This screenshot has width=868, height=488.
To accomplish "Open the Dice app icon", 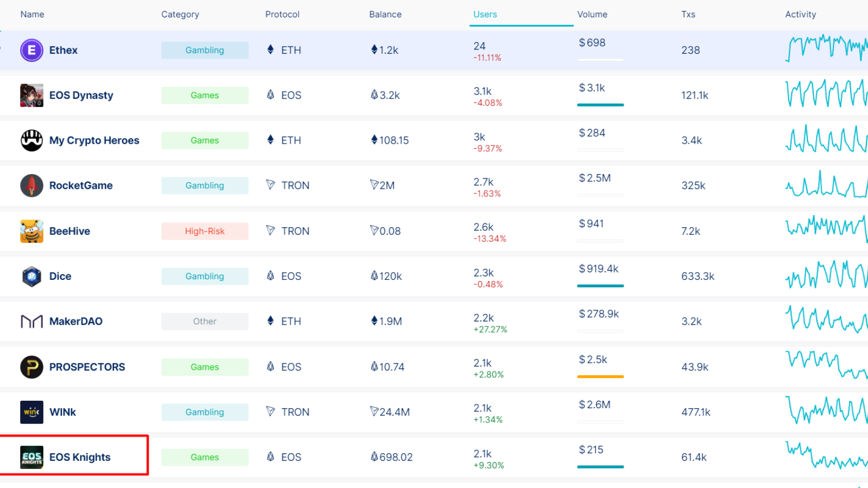I will point(31,277).
